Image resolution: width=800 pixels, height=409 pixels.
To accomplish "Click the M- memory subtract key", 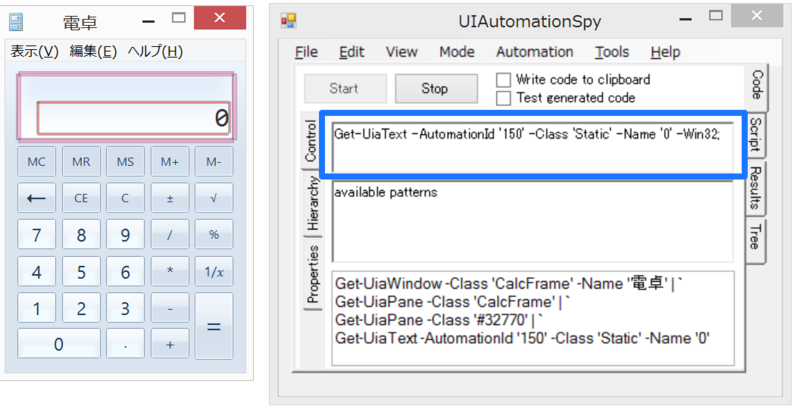I will click(214, 162).
